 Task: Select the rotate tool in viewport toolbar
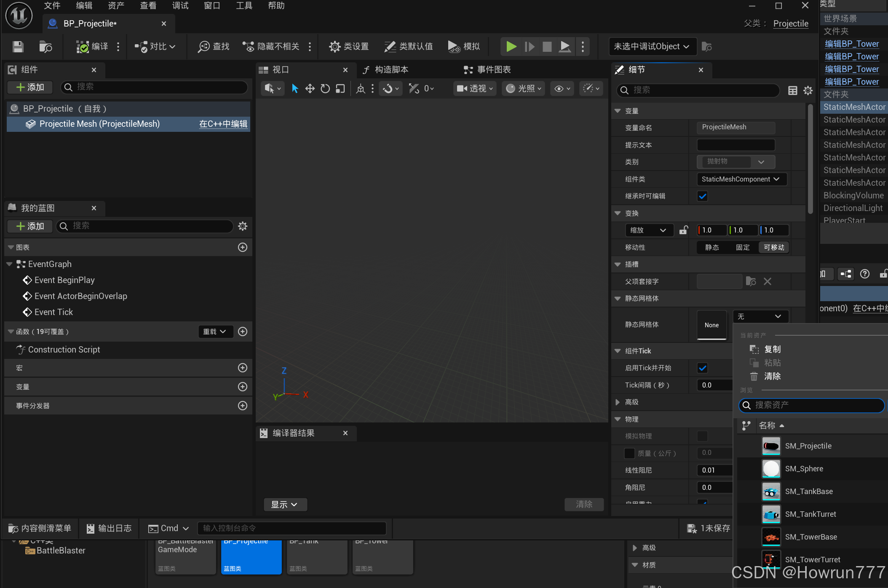(325, 88)
